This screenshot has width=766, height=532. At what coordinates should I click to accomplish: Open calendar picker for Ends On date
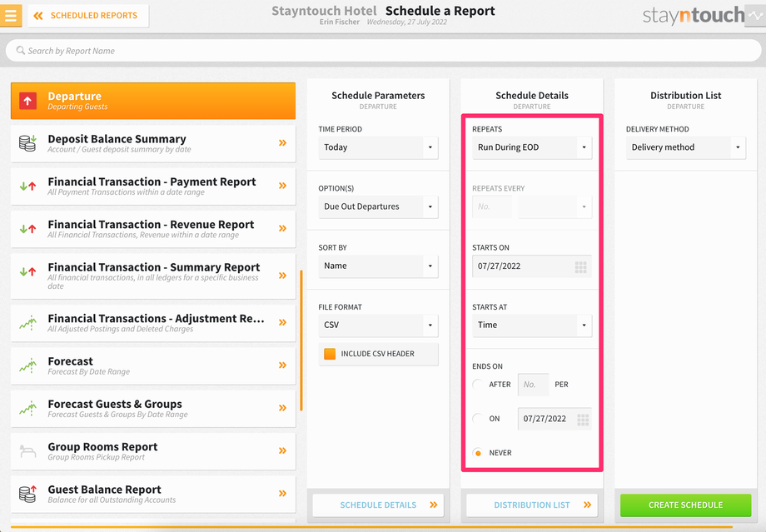582,420
